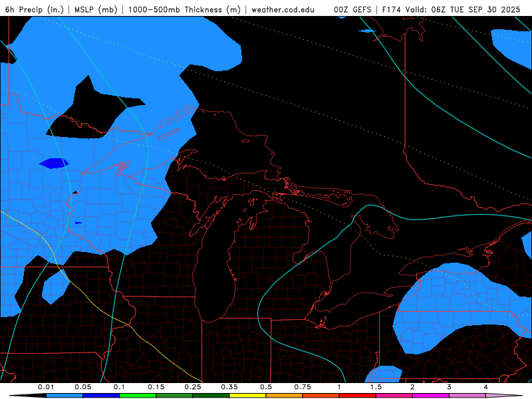Select '1000-500mb Thickness (m)' header text
Viewport: 532px width, 399px height.
[184, 9]
